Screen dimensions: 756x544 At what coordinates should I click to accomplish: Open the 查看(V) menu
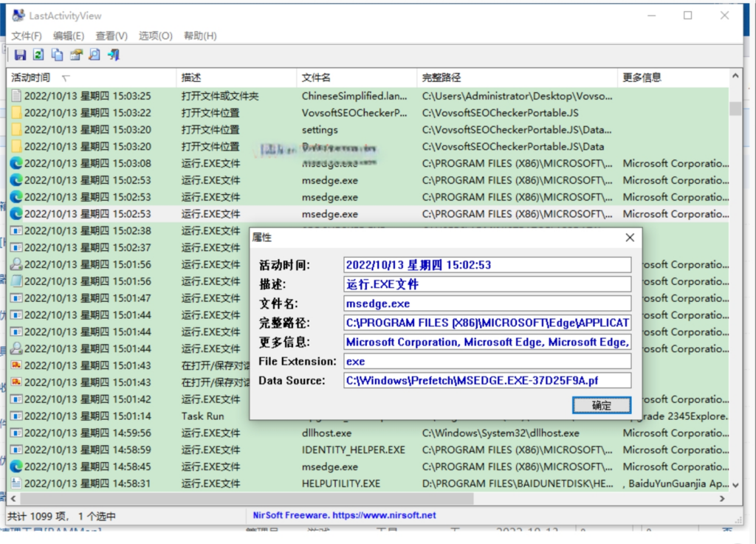pyautogui.click(x=111, y=35)
